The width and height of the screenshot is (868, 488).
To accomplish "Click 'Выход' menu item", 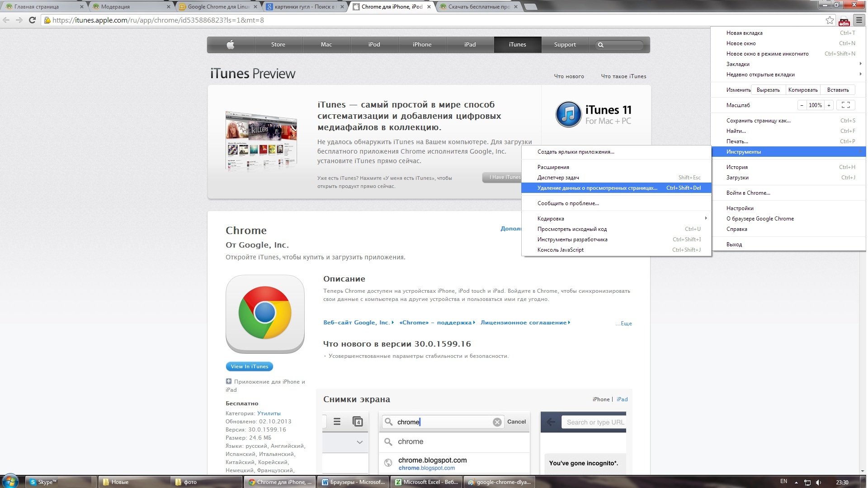I will pyautogui.click(x=789, y=244).
